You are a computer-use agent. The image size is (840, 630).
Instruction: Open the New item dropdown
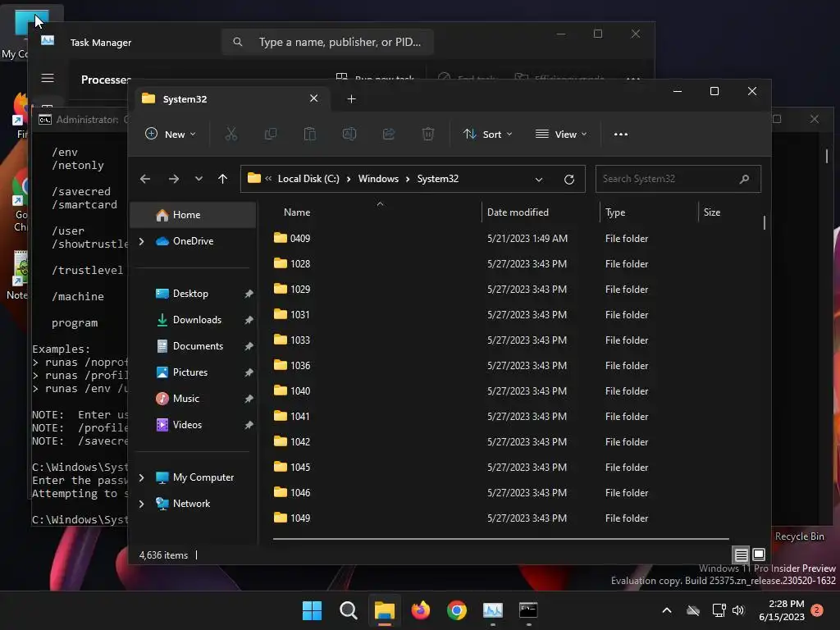pos(171,134)
